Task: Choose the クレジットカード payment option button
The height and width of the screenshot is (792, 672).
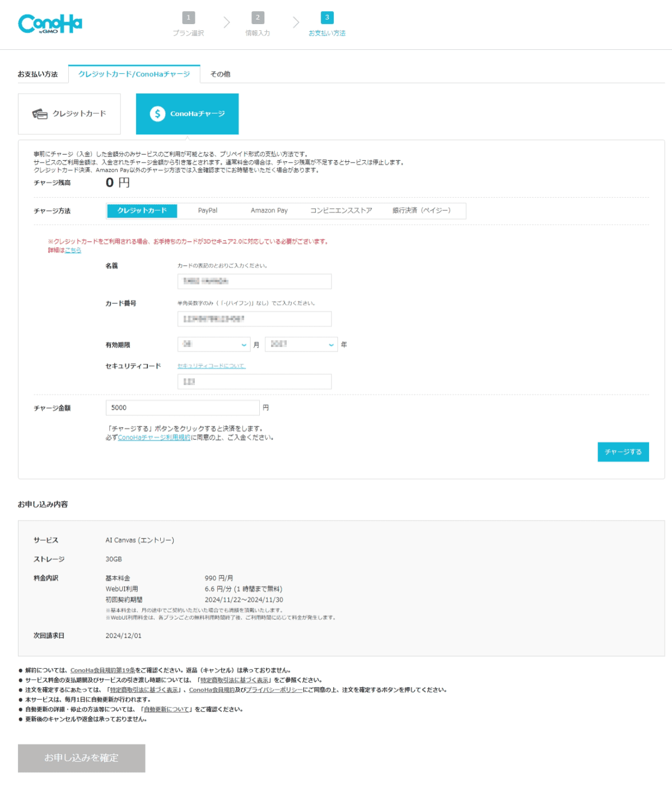Action: 69,114
